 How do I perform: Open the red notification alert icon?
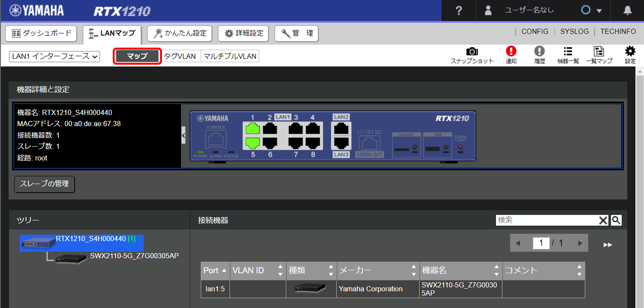511,51
